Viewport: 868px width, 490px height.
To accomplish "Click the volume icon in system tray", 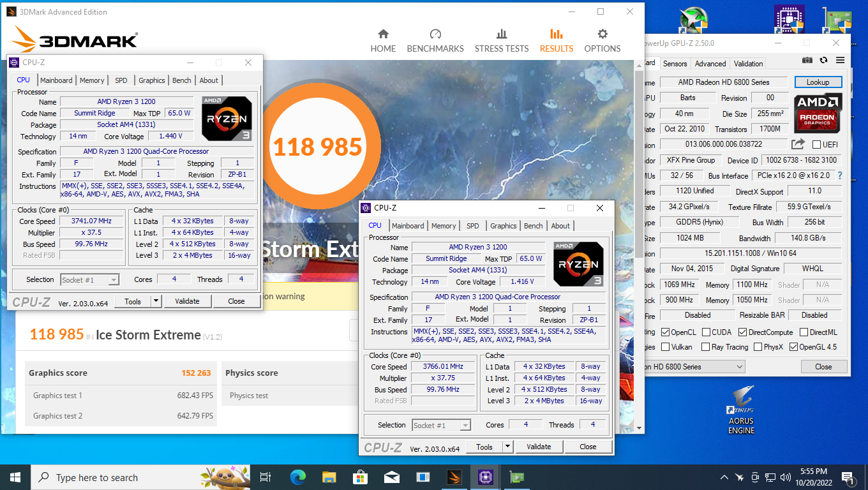I will (x=786, y=477).
